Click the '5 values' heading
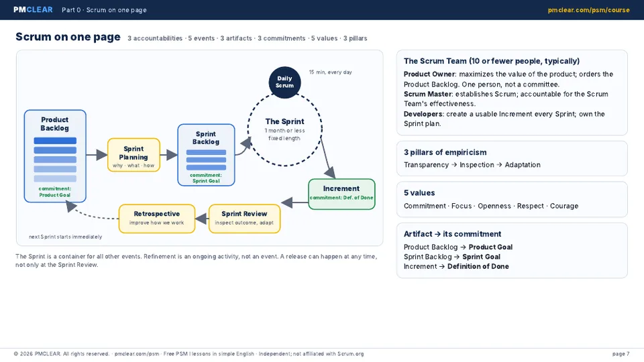Screen dimensions: 644x362 (x=419, y=193)
